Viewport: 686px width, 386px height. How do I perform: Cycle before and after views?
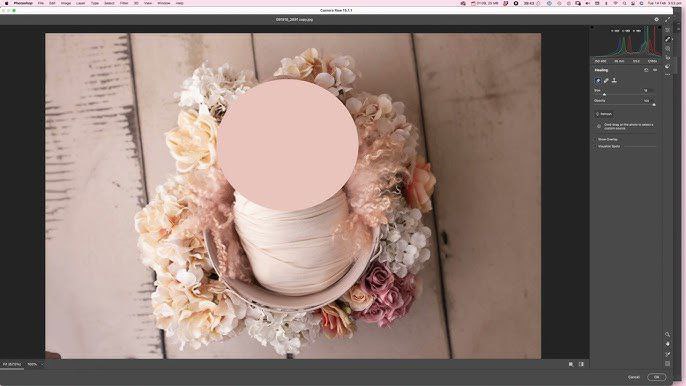571,364
